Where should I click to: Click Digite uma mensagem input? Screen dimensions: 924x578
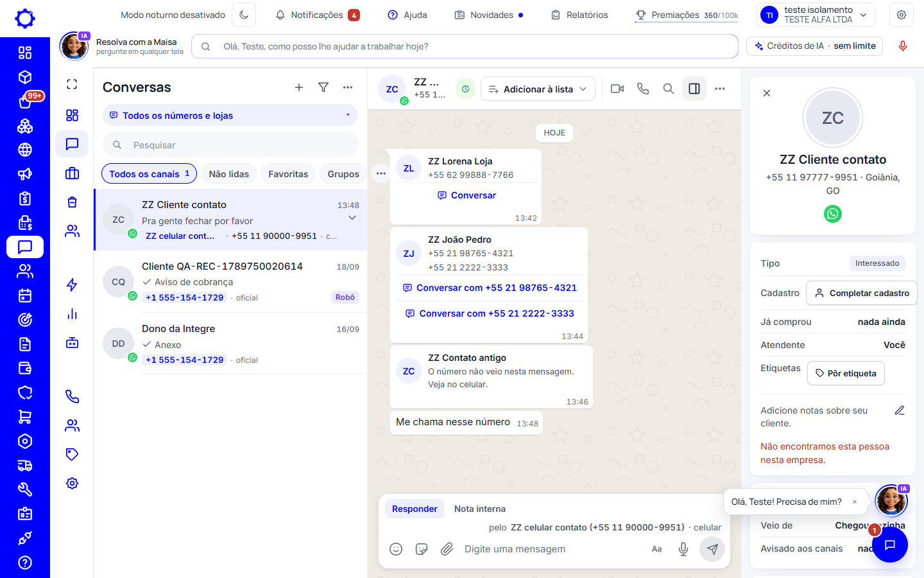coord(552,549)
